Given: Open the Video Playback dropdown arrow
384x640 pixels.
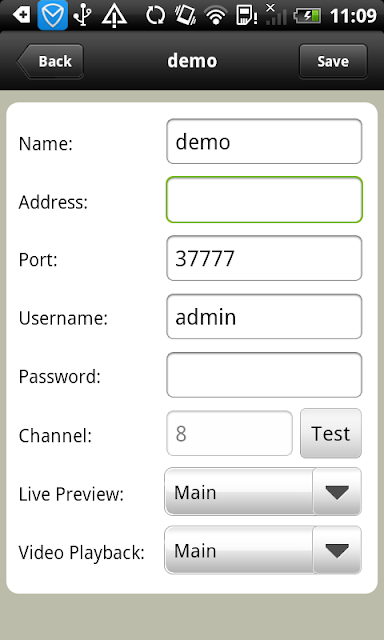Looking at the screenshot, I should pyautogui.click(x=337, y=550).
